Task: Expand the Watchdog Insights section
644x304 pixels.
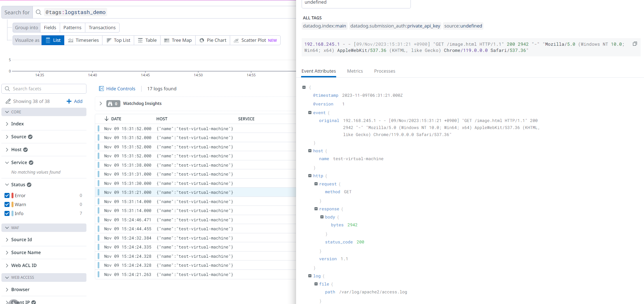Action: [x=101, y=103]
